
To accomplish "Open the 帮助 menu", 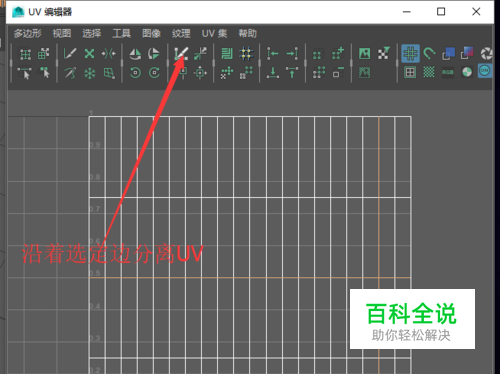I will click(x=247, y=33).
